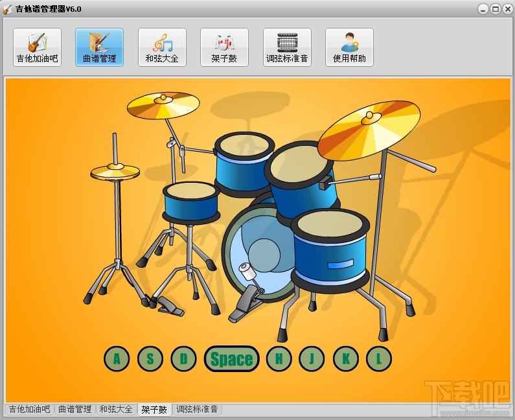515x420 pixels.
Task: Switch to the 调弦标准音 bottom tab
Action: 197,409
